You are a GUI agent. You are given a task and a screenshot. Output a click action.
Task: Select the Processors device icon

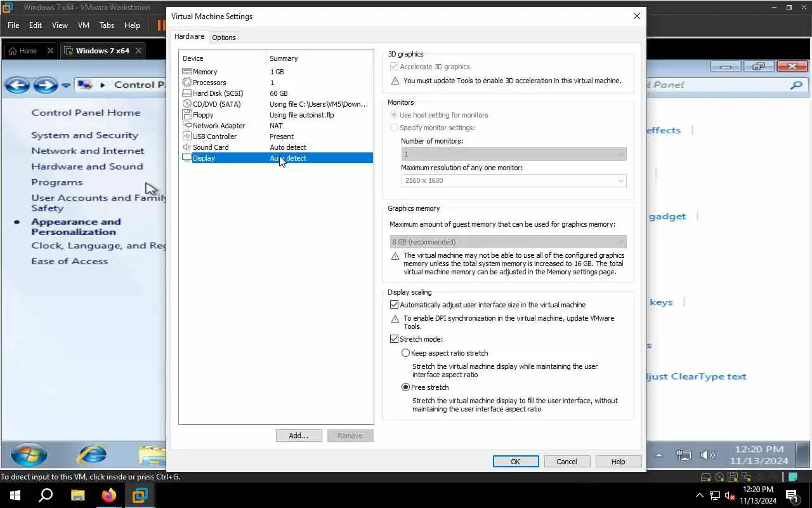tap(187, 83)
